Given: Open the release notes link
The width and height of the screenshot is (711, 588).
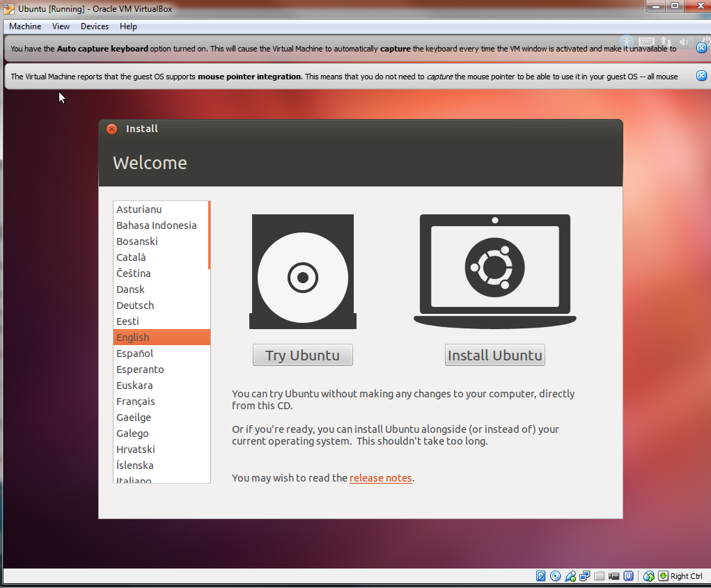Looking at the screenshot, I should click(380, 478).
